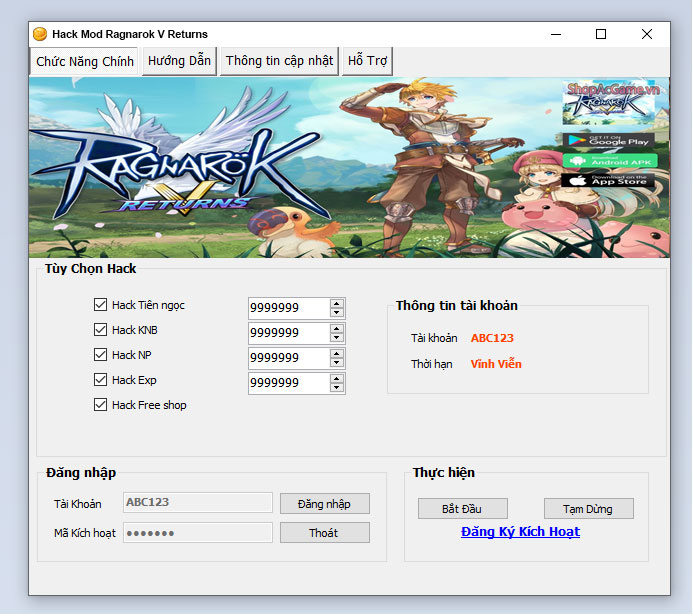Open the Hướng Dẫn tab
The width and height of the screenshot is (693, 616).
[179, 61]
